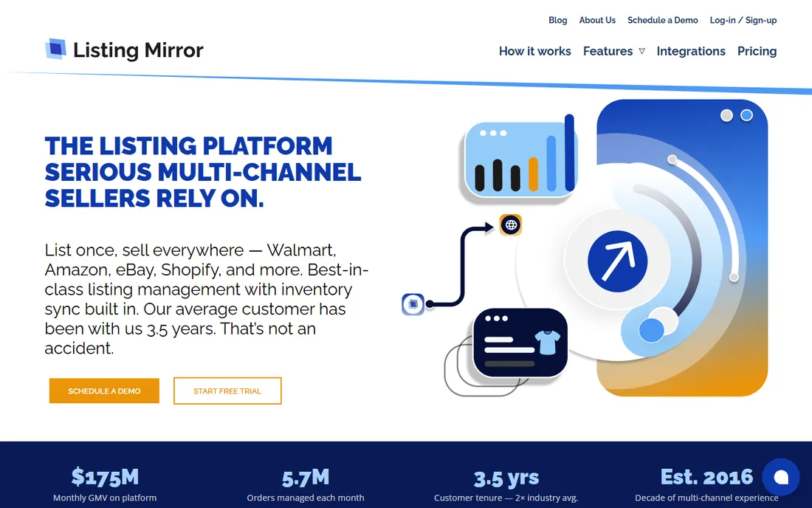Screen dimensions: 812x508
Task: Click the 5.7M statistic
Action: [x=306, y=478]
